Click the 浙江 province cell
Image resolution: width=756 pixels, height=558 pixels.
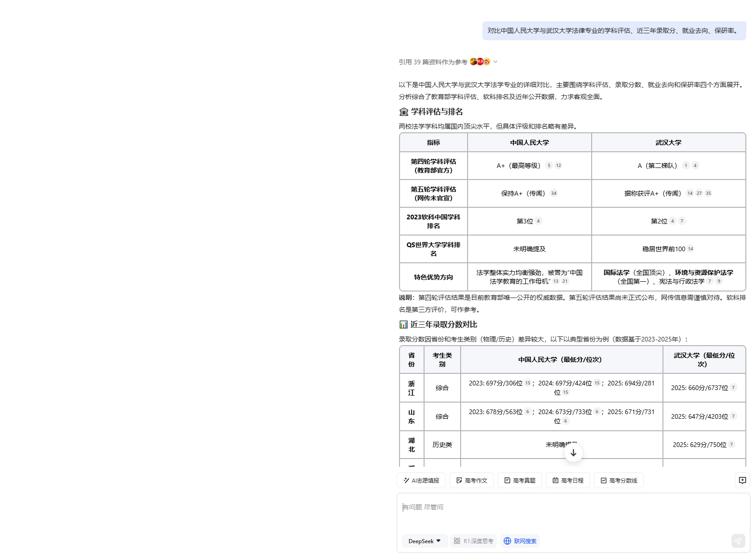click(x=412, y=388)
